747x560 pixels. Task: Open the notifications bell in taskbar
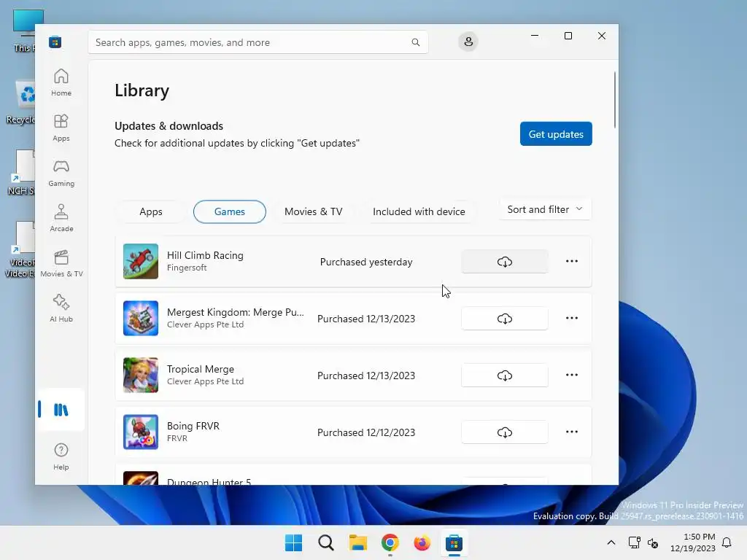tap(727, 542)
